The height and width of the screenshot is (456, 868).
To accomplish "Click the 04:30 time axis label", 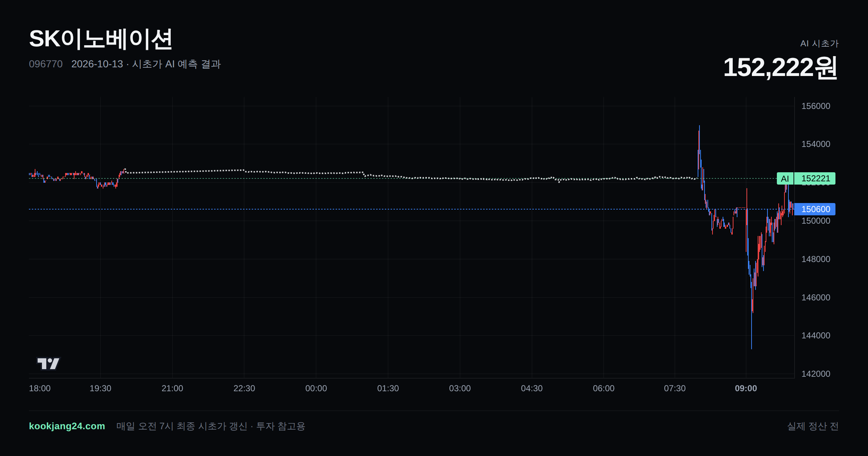I will pos(532,388).
